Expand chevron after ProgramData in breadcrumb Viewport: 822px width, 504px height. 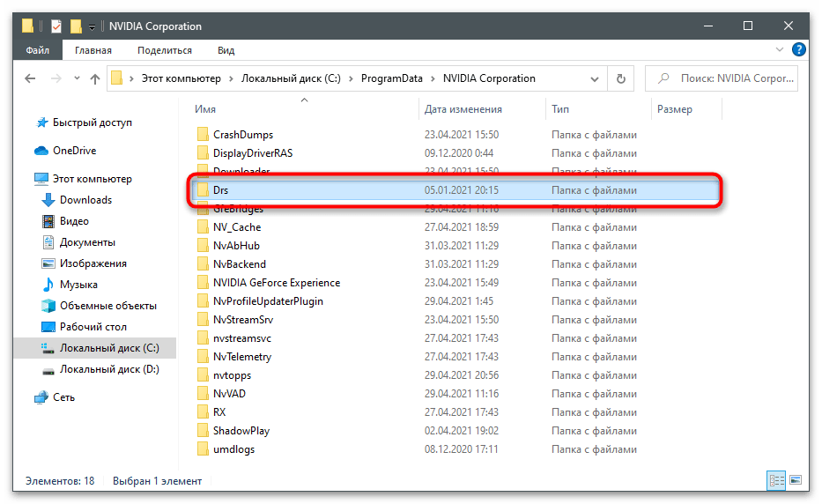(x=433, y=78)
